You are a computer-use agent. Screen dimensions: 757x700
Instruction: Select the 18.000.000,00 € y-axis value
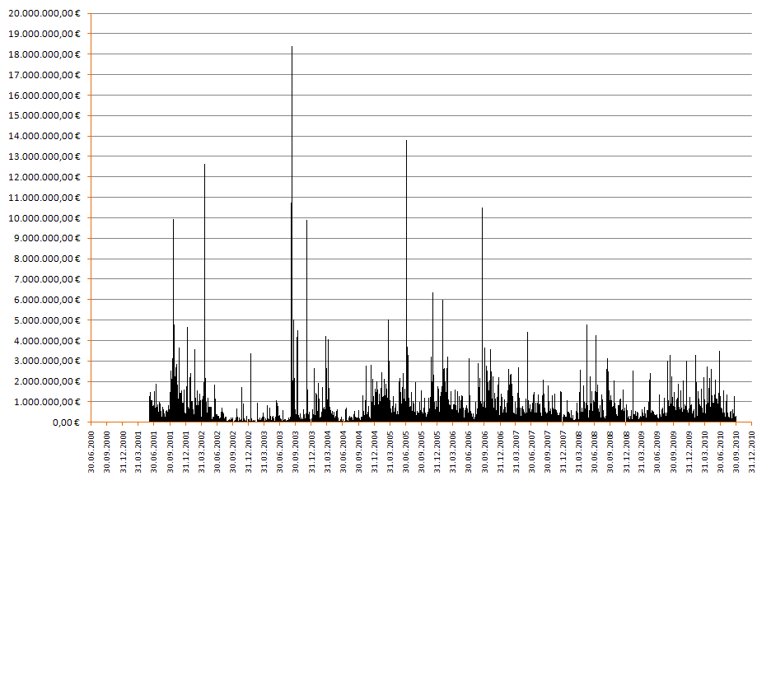click(x=44, y=54)
